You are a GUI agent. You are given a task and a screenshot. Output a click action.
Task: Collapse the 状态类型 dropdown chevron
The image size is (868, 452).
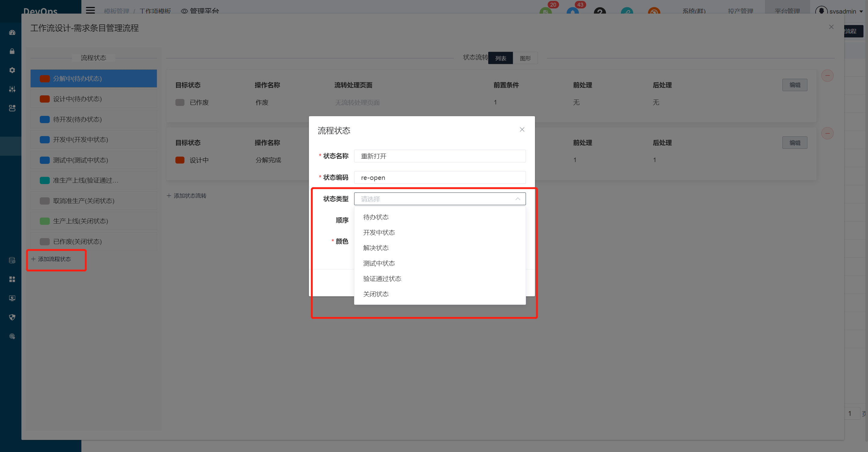[518, 199]
